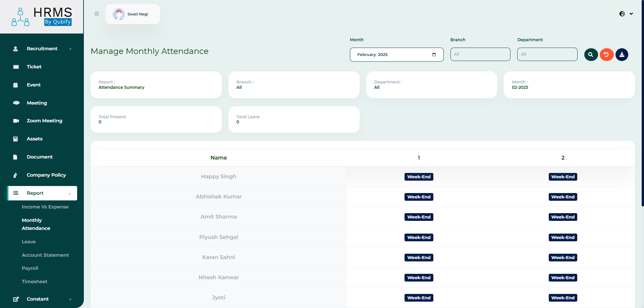Open the Department dropdown
The width and height of the screenshot is (644, 308).
tap(547, 54)
